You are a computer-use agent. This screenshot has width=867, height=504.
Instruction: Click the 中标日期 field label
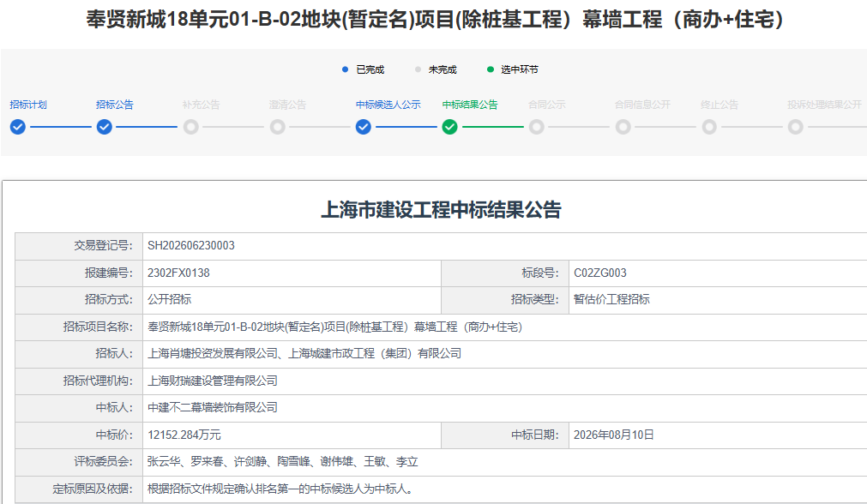(x=534, y=435)
